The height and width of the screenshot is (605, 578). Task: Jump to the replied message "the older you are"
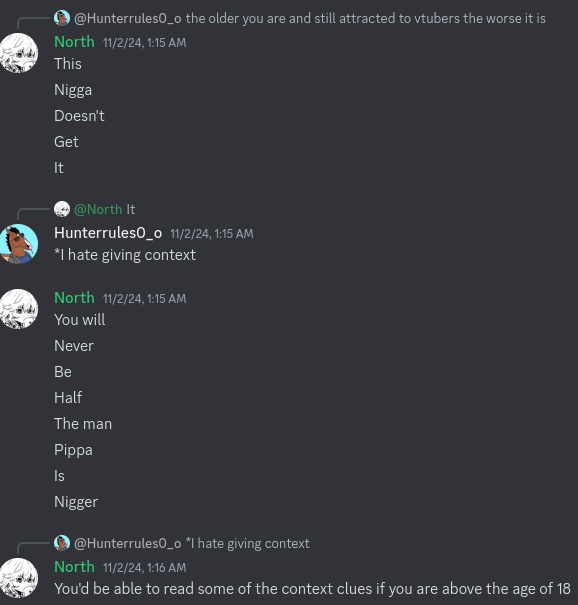tap(365, 19)
